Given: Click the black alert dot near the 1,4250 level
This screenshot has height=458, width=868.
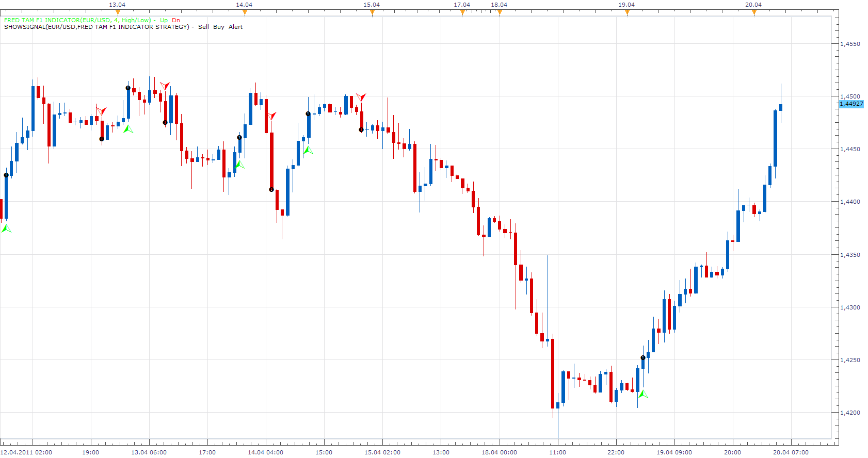Looking at the screenshot, I should [643, 357].
